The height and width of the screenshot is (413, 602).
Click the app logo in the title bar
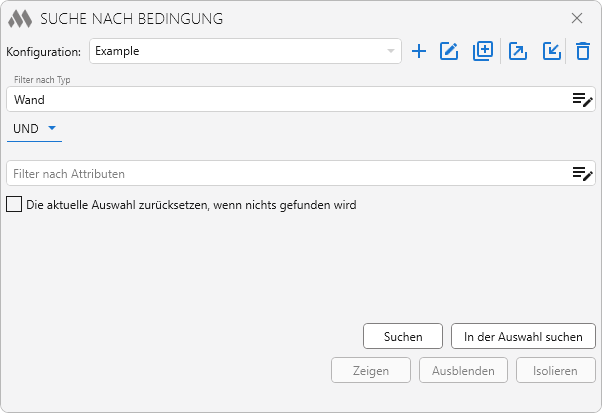coord(20,19)
